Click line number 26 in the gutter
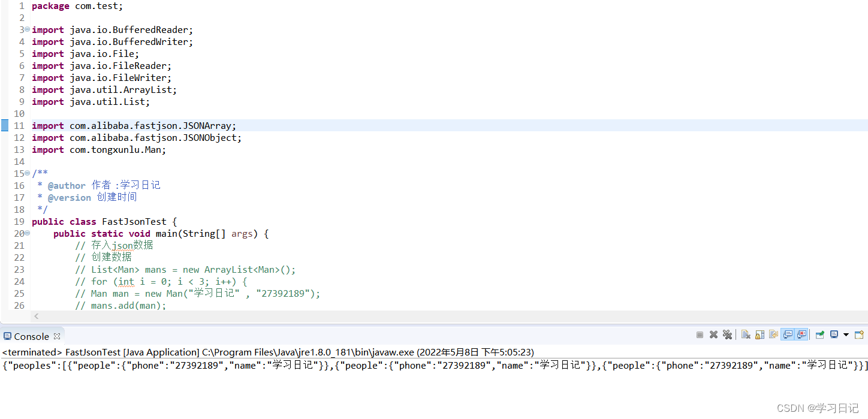 tap(19, 306)
